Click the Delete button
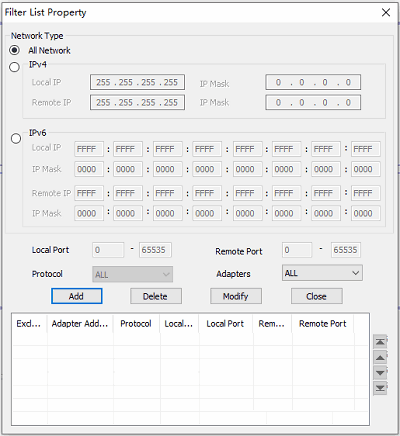The image size is (400, 436). point(156,296)
